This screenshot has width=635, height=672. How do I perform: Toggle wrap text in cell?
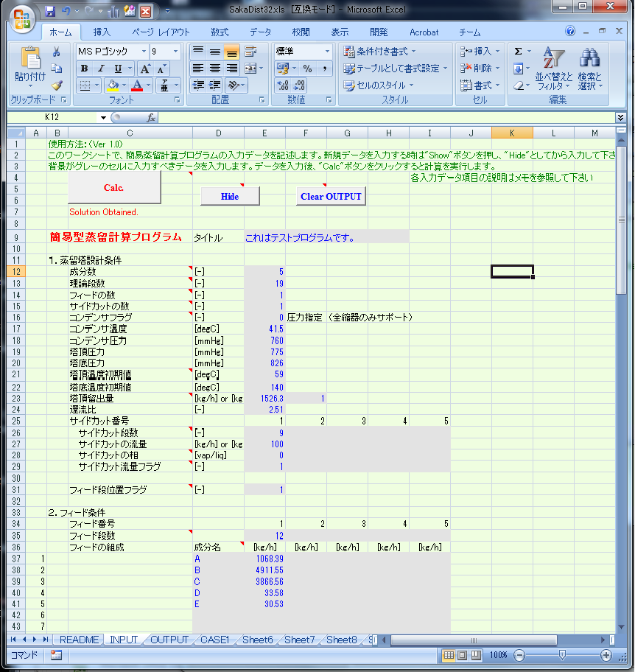250,52
